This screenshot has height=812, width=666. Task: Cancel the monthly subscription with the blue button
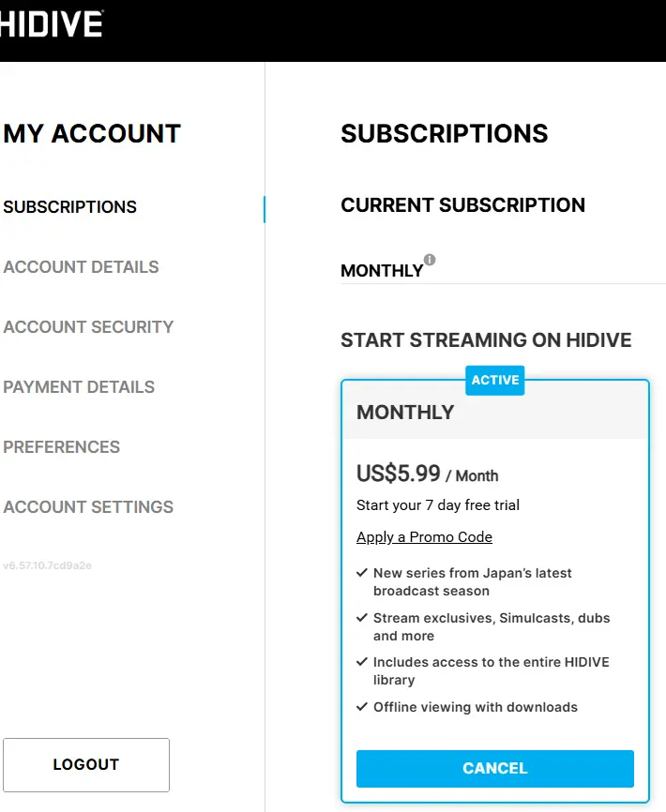pos(495,769)
